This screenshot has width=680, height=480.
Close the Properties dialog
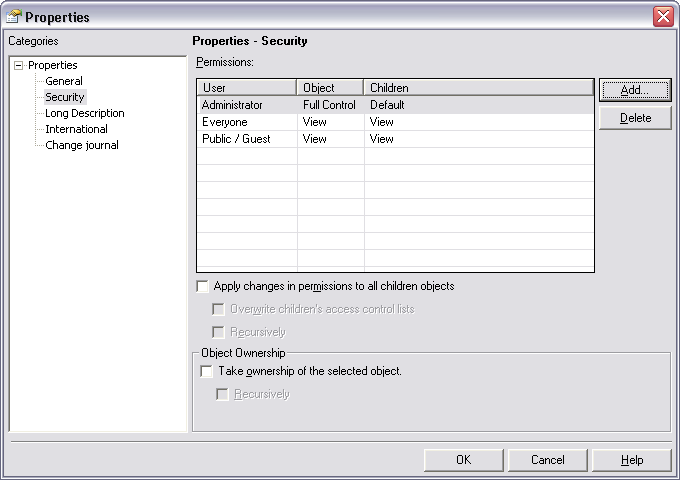pos(663,16)
